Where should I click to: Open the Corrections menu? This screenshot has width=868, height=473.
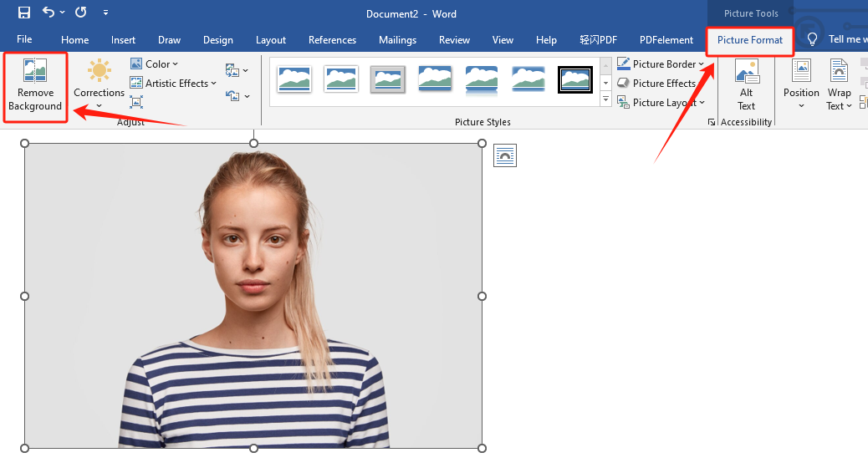tap(99, 84)
